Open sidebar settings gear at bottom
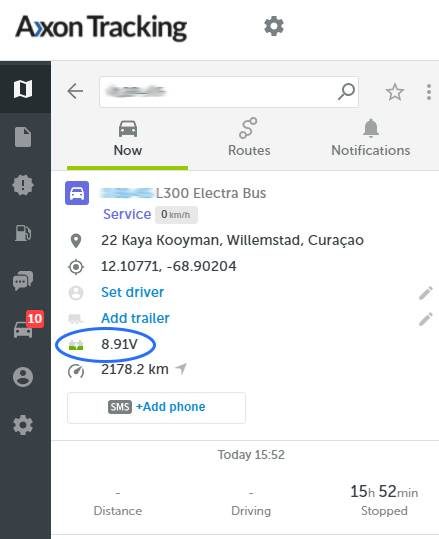439x539 pixels. click(23, 425)
